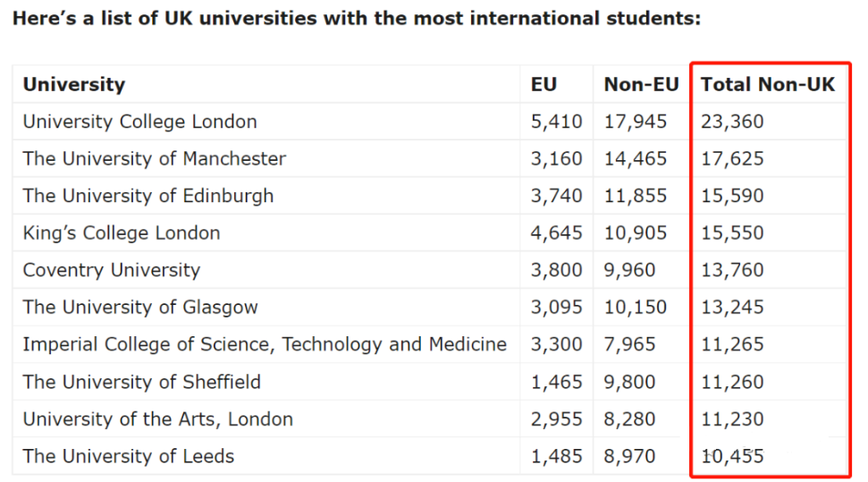
Task: Select The University of Manchester cell
Action: [x=155, y=159]
